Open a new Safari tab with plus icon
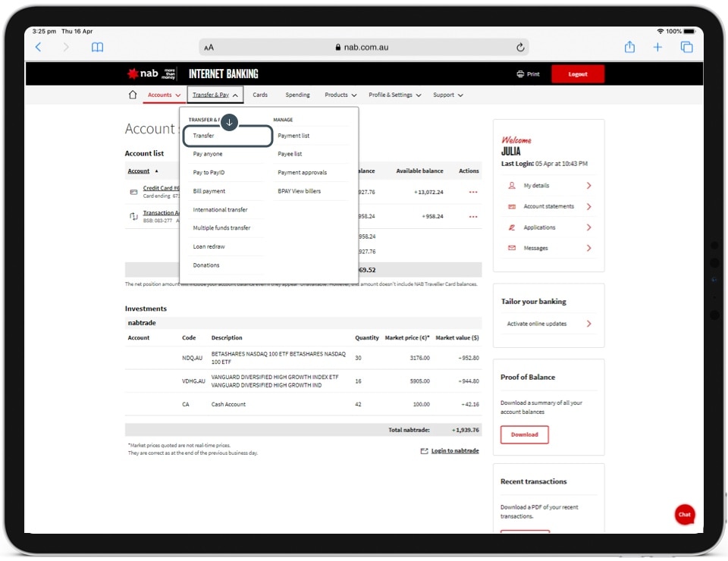The height and width of the screenshot is (561, 728). coord(657,47)
